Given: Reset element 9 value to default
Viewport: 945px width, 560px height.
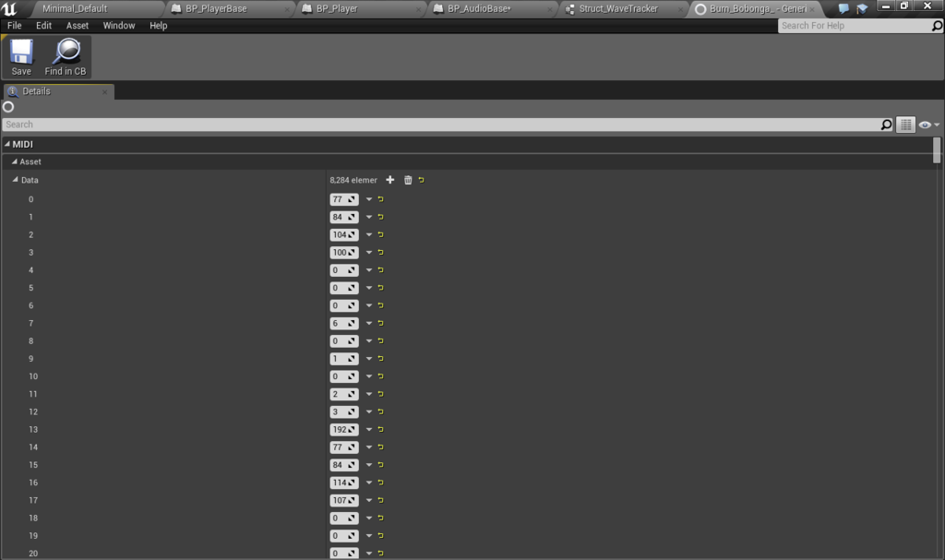Looking at the screenshot, I should (x=381, y=359).
